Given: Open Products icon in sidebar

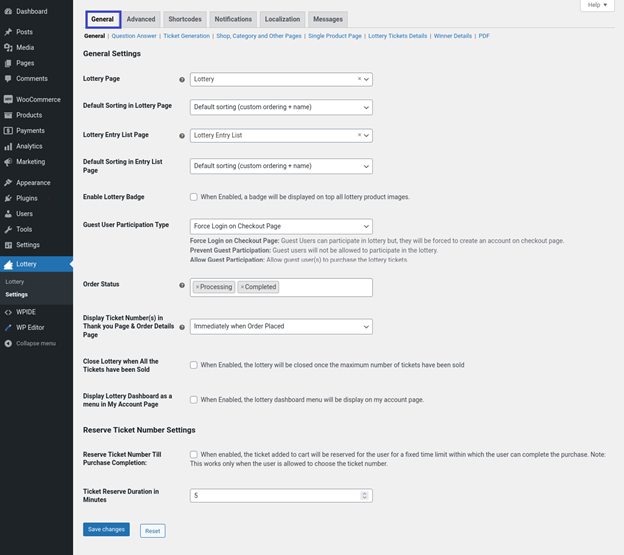Looking at the screenshot, I should [x=8, y=115].
